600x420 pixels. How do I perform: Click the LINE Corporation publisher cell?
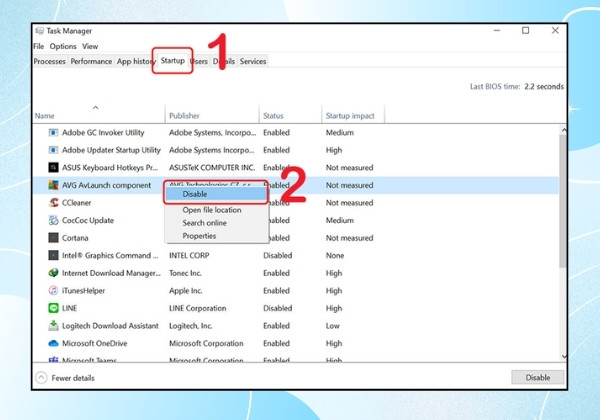198,308
